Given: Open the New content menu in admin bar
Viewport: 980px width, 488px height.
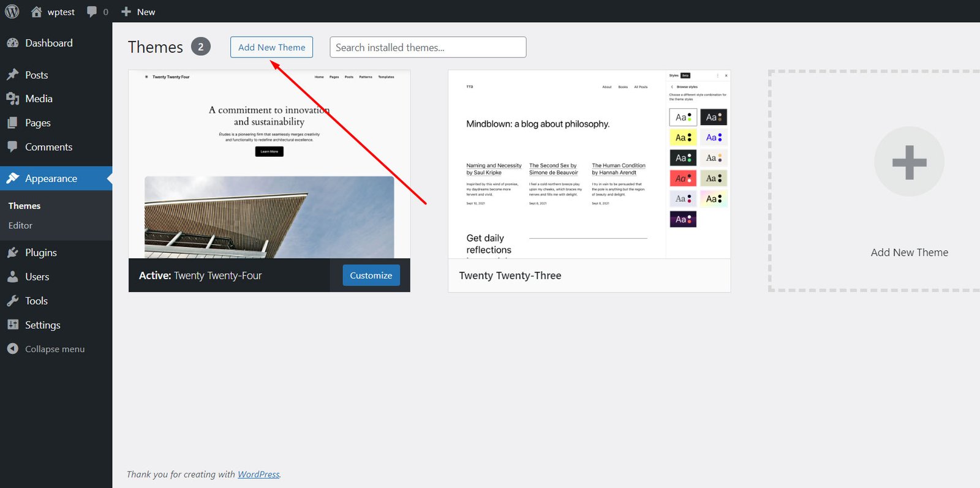Looking at the screenshot, I should tap(138, 12).
